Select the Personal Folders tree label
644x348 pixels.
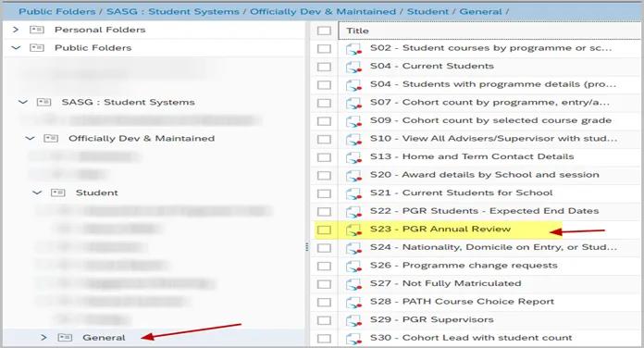point(100,30)
